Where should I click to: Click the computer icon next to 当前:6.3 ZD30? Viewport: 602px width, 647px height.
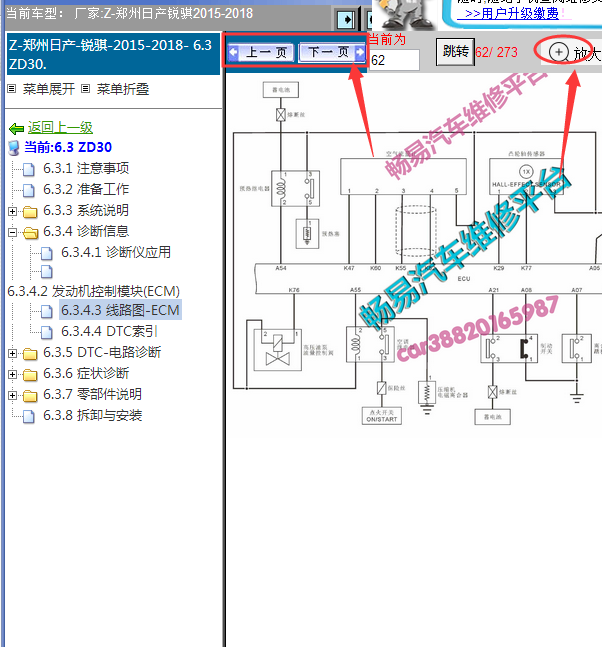[x=14, y=148]
